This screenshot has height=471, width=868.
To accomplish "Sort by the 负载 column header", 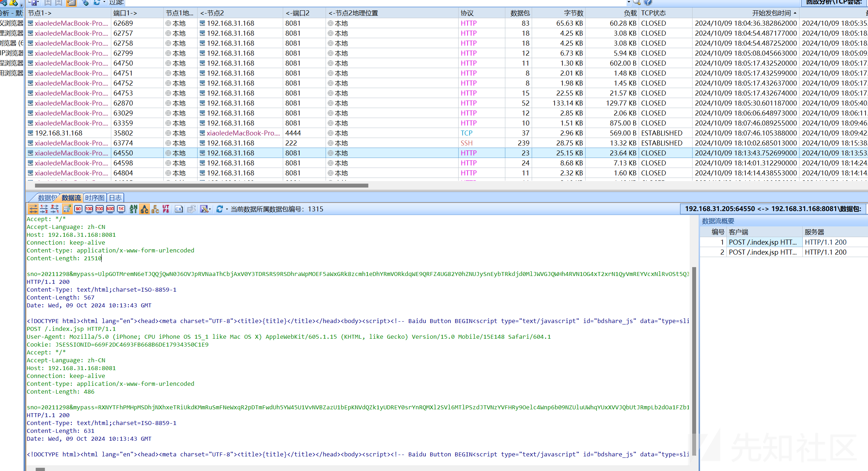I will tap(612, 13).
